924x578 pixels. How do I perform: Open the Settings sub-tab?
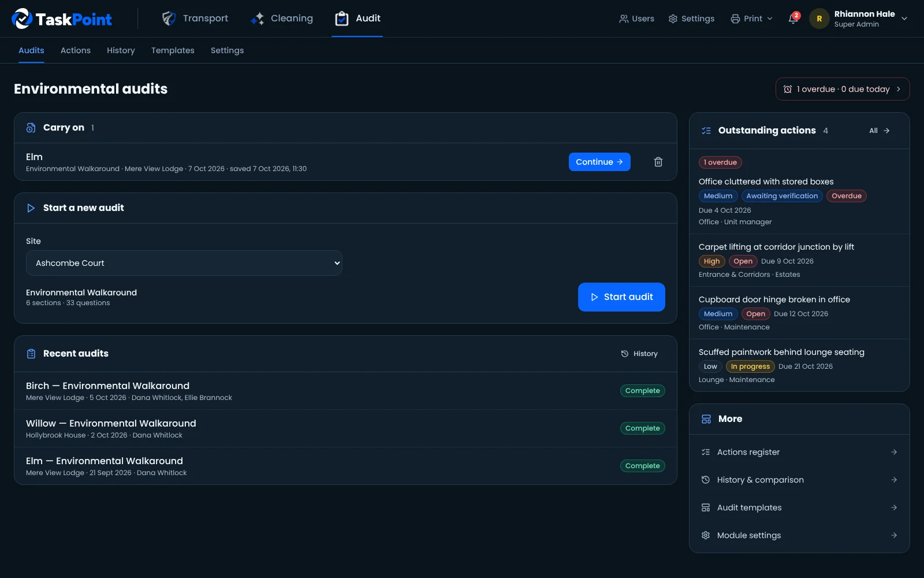tap(227, 50)
